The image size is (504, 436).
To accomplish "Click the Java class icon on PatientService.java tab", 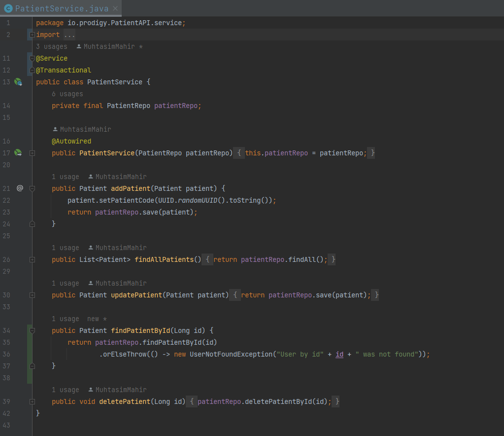I will pyautogui.click(x=8, y=8).
